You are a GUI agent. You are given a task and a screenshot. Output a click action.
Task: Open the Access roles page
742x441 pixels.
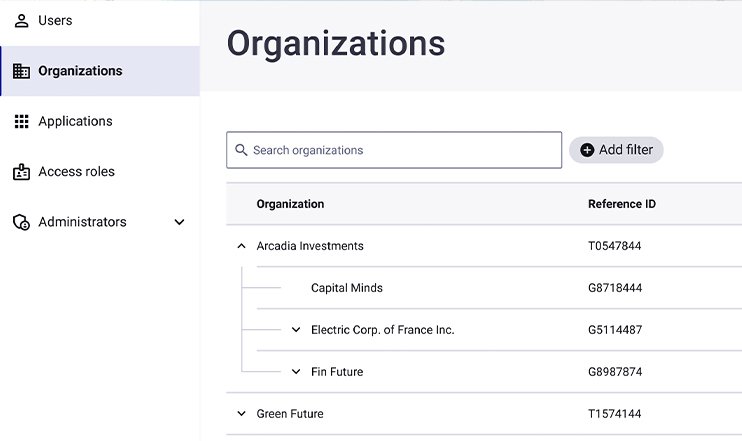[76, 172]
